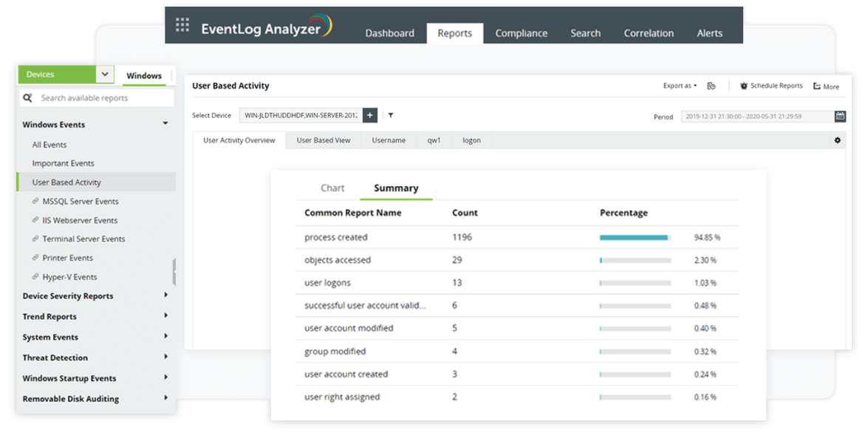
Task: Open the device filter funnel icon
Action: tap(391, 115)
